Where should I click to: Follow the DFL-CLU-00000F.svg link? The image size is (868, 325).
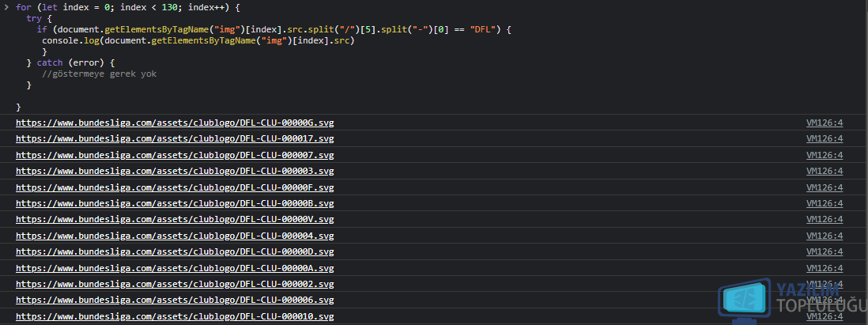tap(175, 187)
